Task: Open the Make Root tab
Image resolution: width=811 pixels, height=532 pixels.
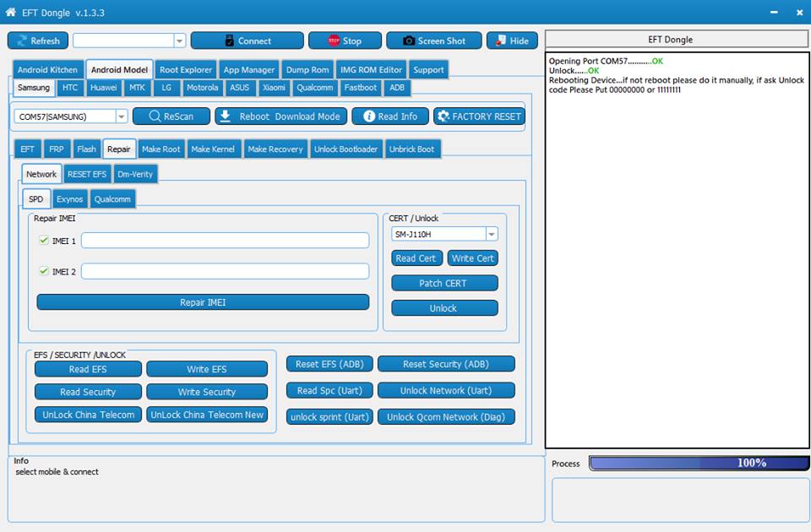Action: pyautogui.click(x=161, y=149)
